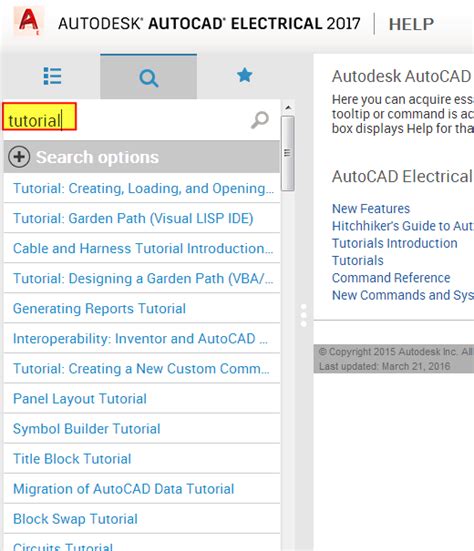The width and height of the screenshot is (474, 551).
Task: Follow the 'Hitchhiker's Guide to Aut' link
Action: [x=403, y=226]
